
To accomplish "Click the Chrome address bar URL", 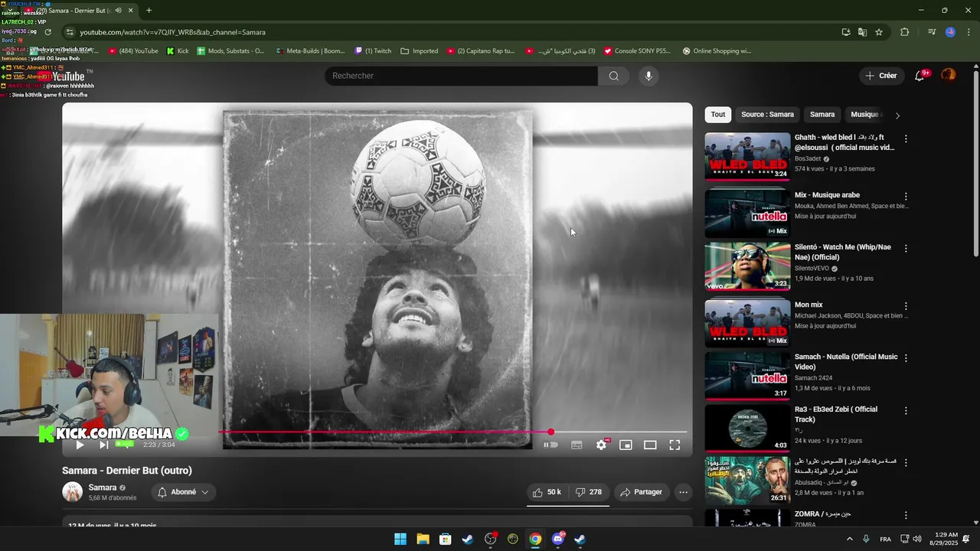I will 172,32.
